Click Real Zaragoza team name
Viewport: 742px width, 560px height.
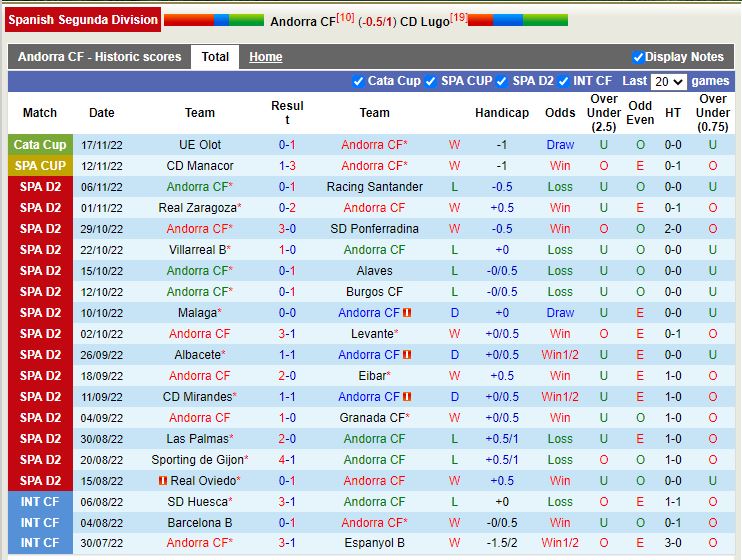click(197, 208)
